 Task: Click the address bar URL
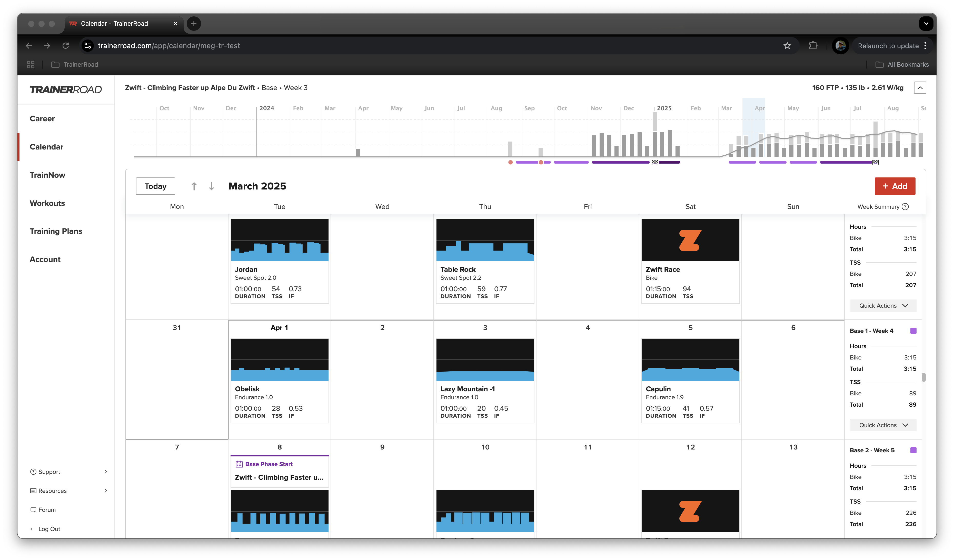tap(169, 46)
